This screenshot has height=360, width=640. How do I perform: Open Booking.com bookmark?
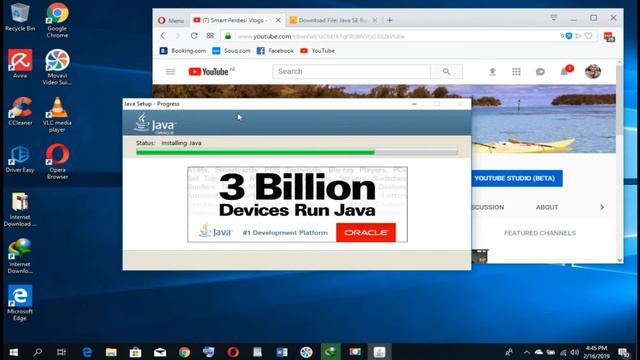182,51
